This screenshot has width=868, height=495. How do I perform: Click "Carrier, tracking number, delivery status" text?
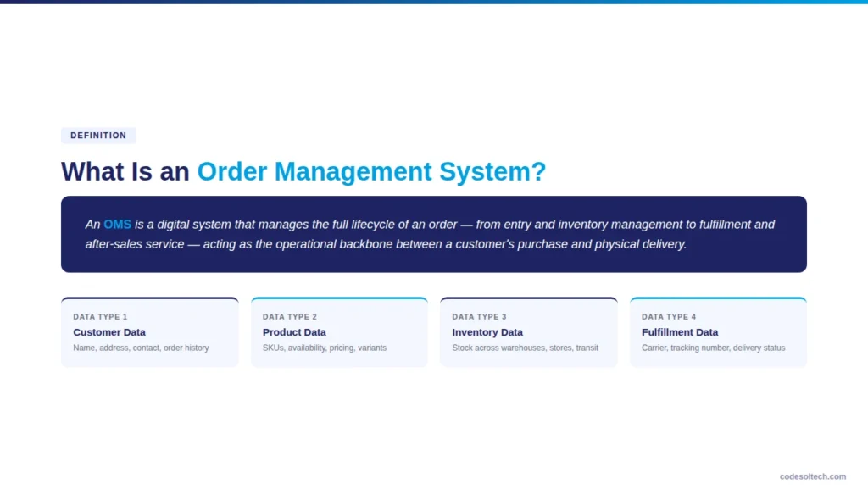click(x=713, y=348)
